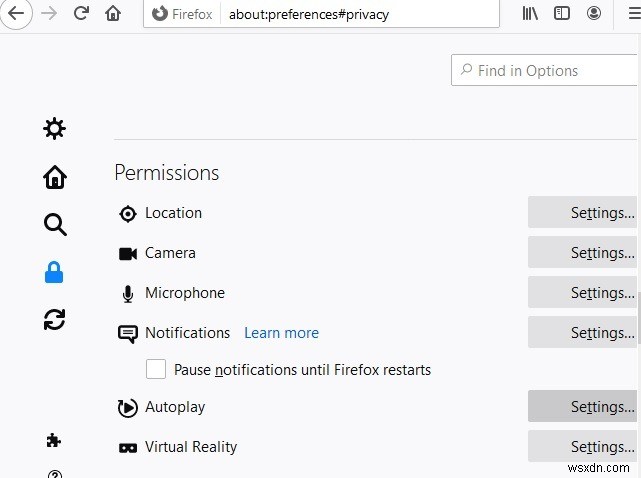Select Privacy & Security lock category
Screen dimensions: 641x478
[x=55, y=272]
